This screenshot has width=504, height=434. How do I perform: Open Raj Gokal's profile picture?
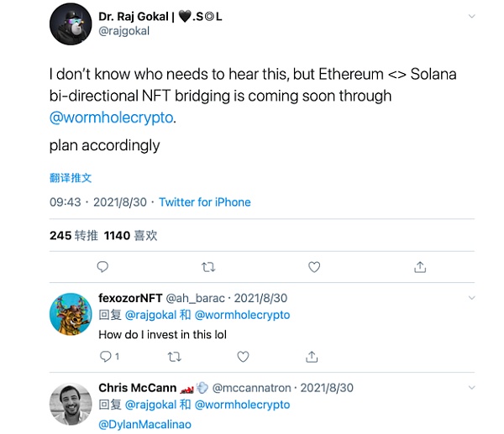pyautogui.click(x=71, y=24)
